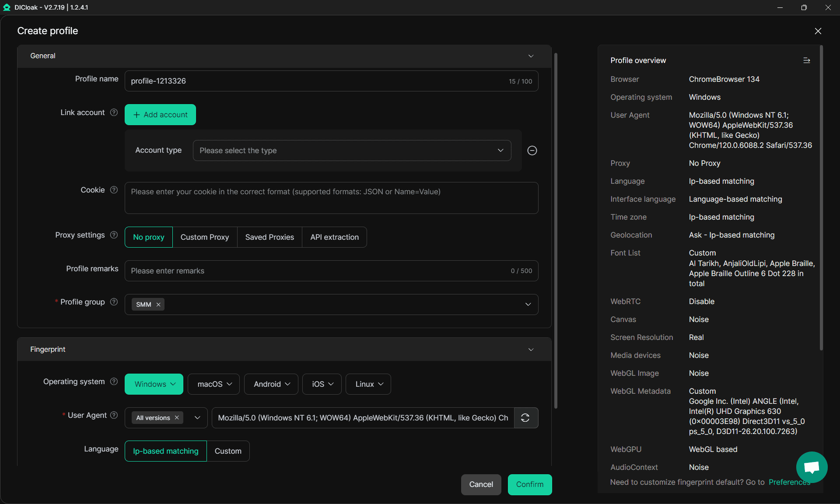
Task: Refresh the User Agent string
Action: [526, 418]
